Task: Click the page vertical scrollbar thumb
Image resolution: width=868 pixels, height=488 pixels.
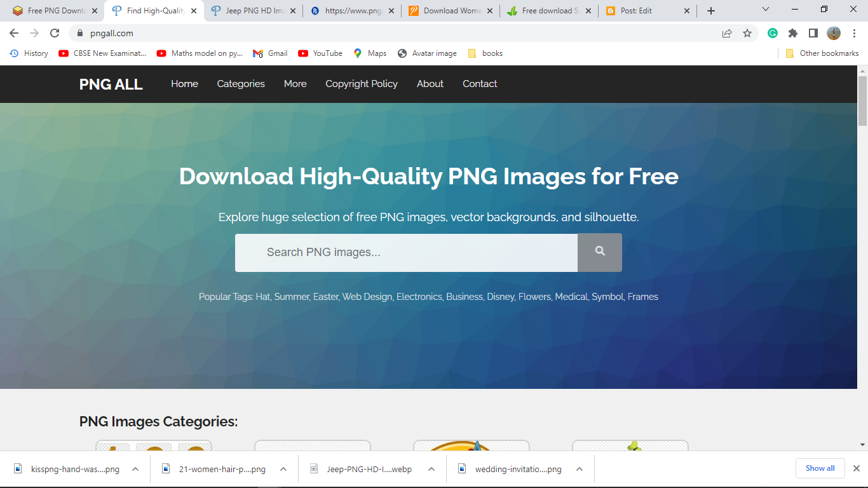Action: (x=862, y=101)
